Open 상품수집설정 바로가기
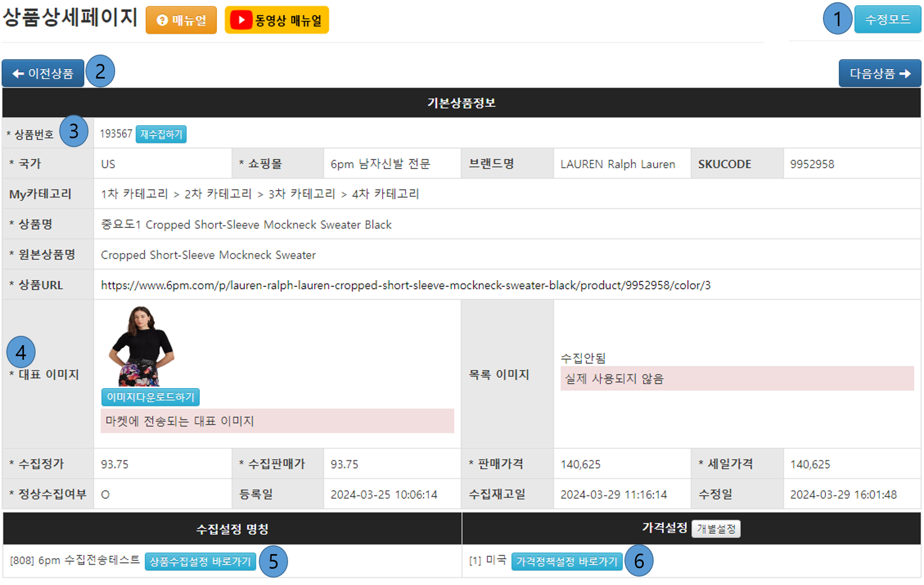This screenshot has width=924, height=585. point(200,561)
